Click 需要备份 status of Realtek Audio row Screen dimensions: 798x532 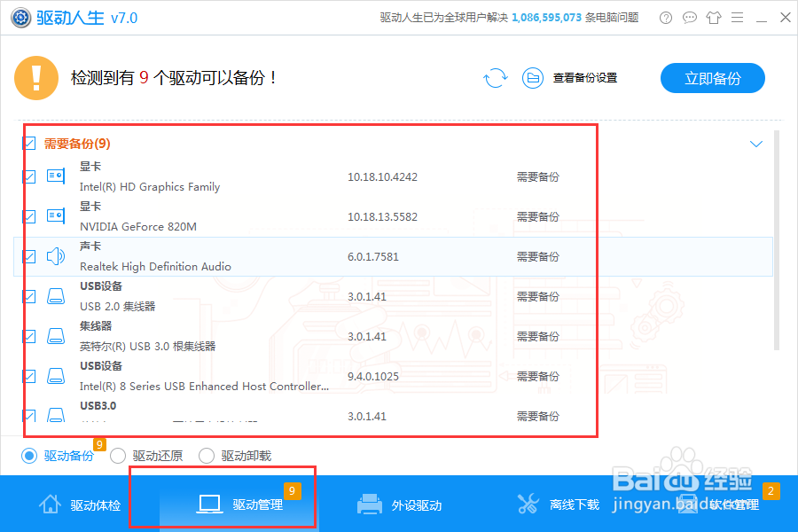click(538, 256)
